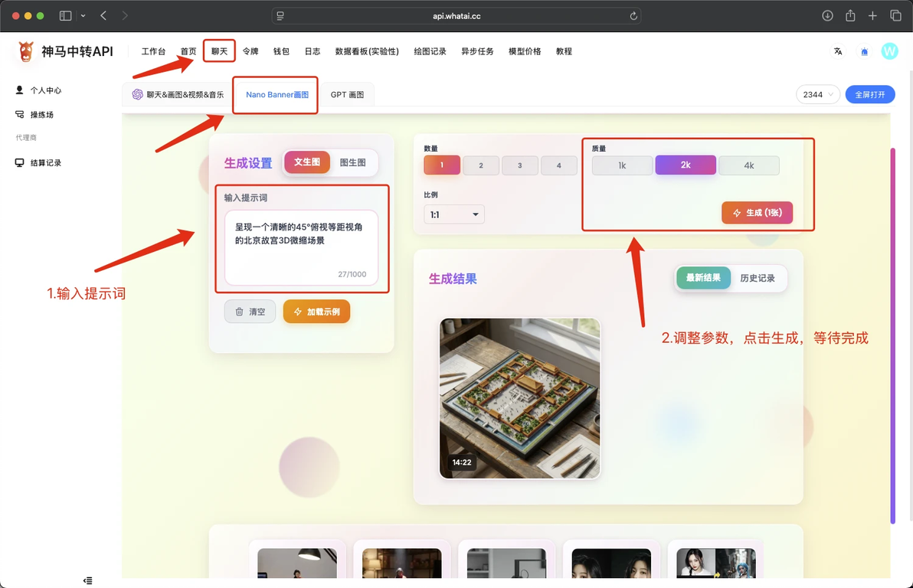Switch to 聊天&画图&视频&音乐 tab
Viewport: 913px width, 588px height.
click(178, 94)
